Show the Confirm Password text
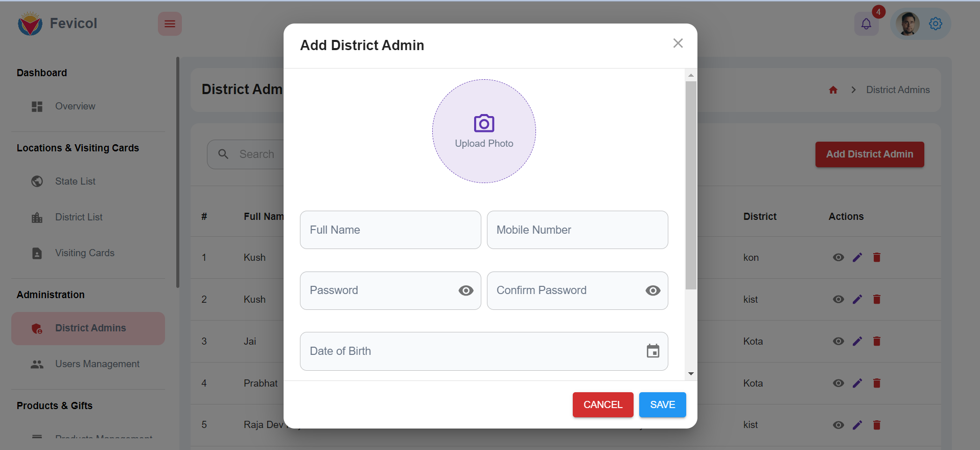Screen dimensions: 980x450 652,290
